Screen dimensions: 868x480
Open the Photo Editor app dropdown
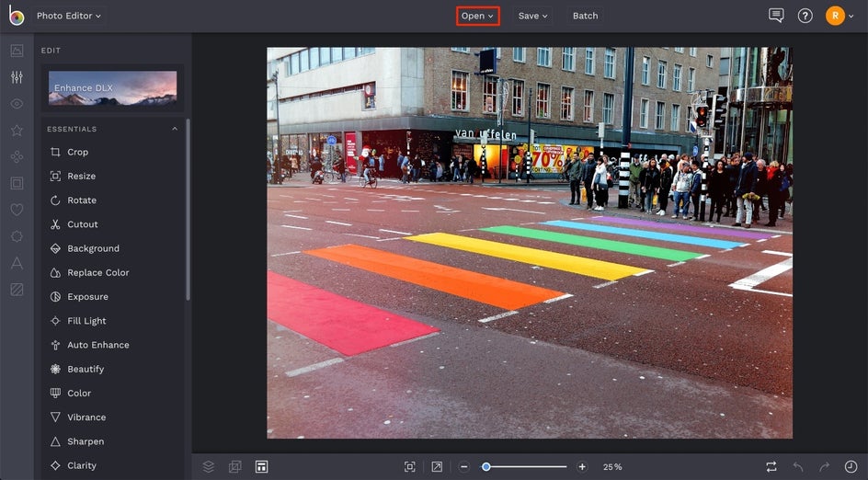click(x=69, y=16)
